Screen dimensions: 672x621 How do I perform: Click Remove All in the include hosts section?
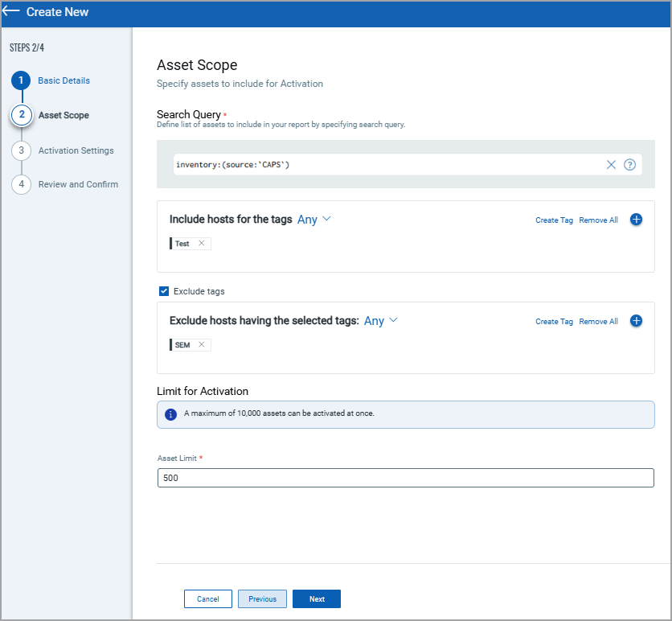pyautogui.click(x=598, y=220)
